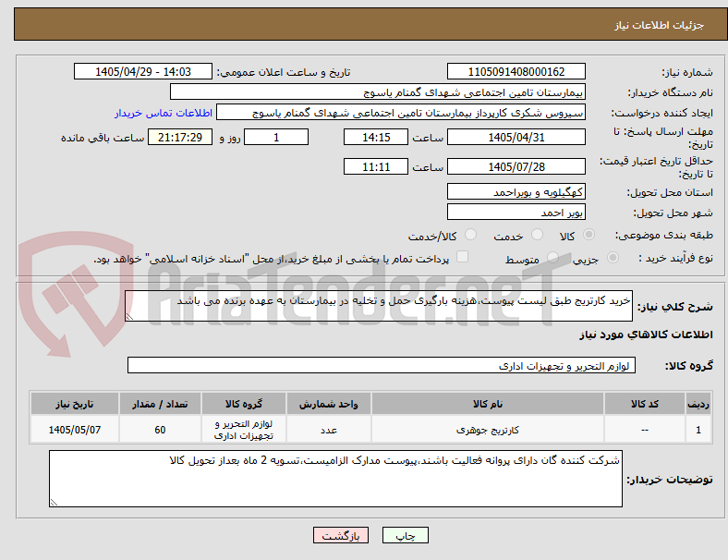728x560 pixels.
Task: Click the چاپ print button
Action: pyautogui.click(x=406, y=535)
